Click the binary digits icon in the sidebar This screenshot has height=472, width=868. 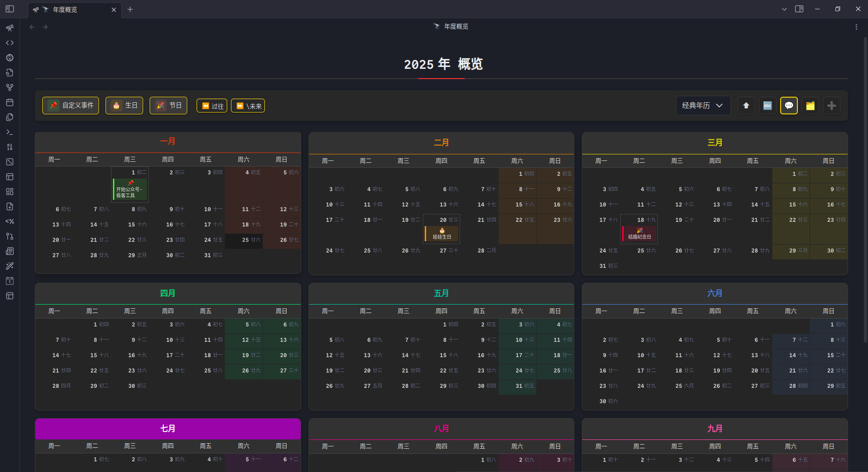point(10,147)
